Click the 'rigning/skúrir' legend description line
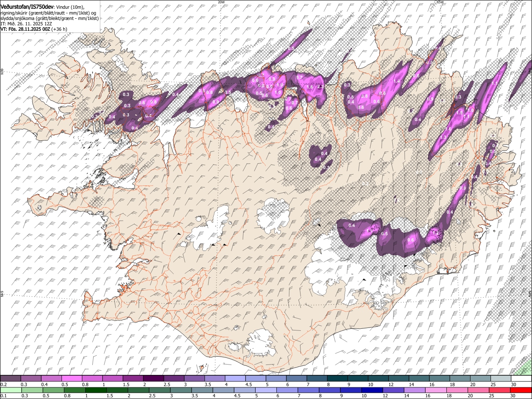 coord(49,13)
